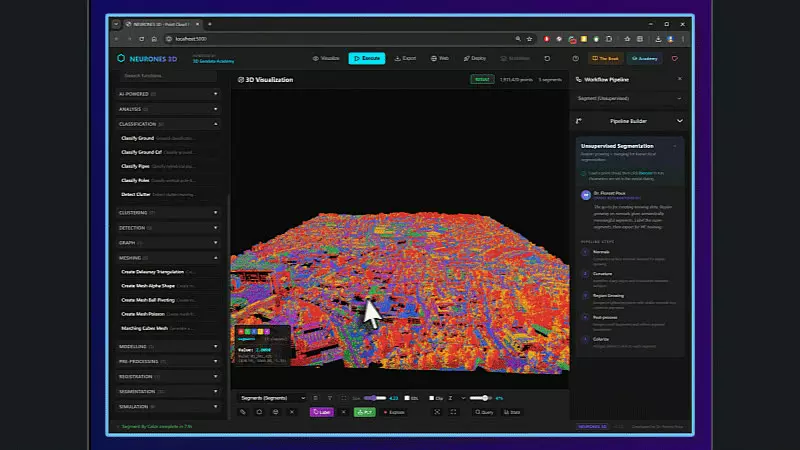Expand the DETECTION category
800x450 pixels.
coord(168,228)
